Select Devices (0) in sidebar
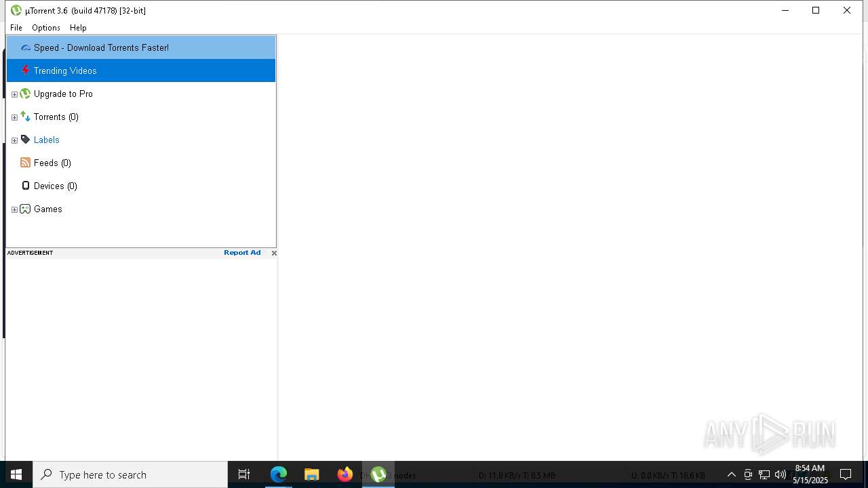The image size is (868, 488). (56, 186)
